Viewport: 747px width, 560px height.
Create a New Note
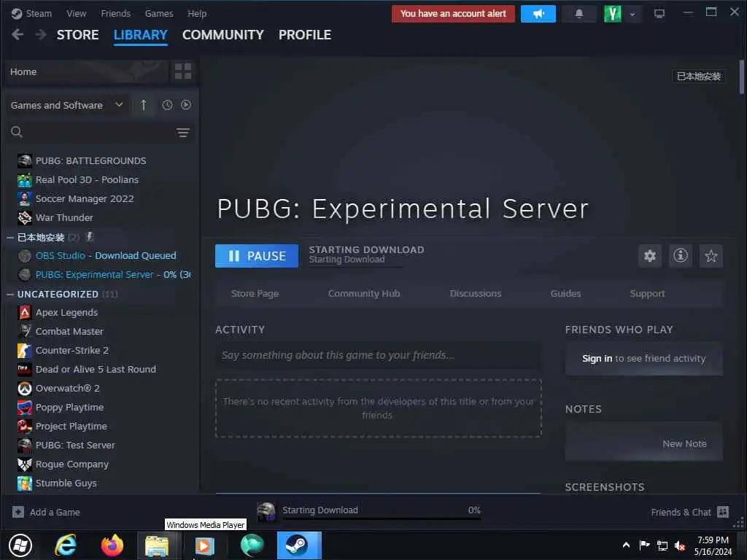(x=684, y=444)
